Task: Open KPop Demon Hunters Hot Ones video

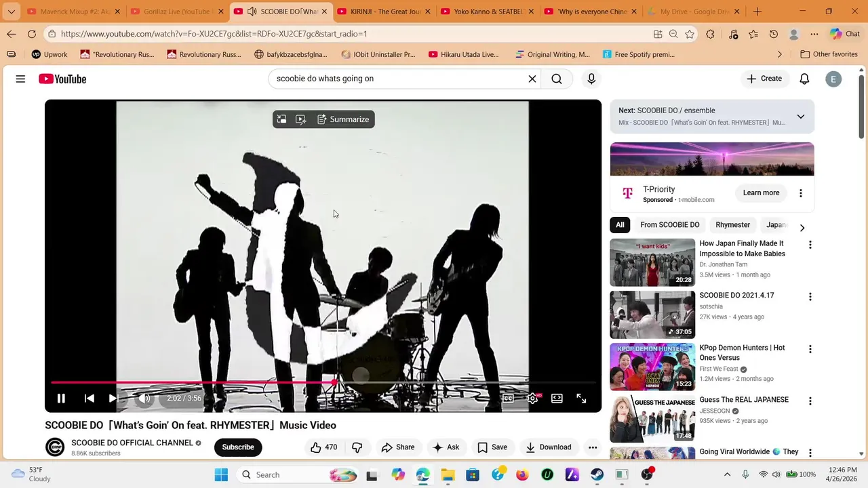Action: click(652, 367)
